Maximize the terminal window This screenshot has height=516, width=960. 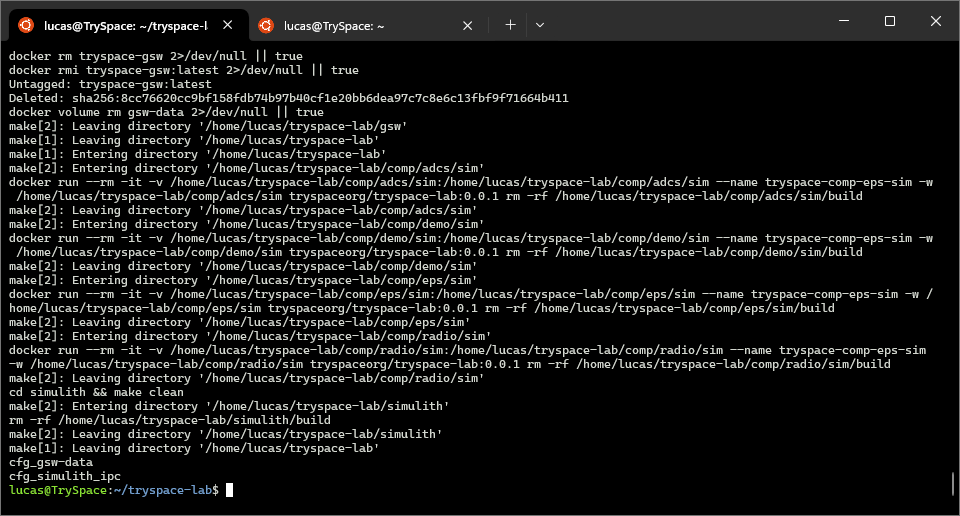[x=890, y=21]
